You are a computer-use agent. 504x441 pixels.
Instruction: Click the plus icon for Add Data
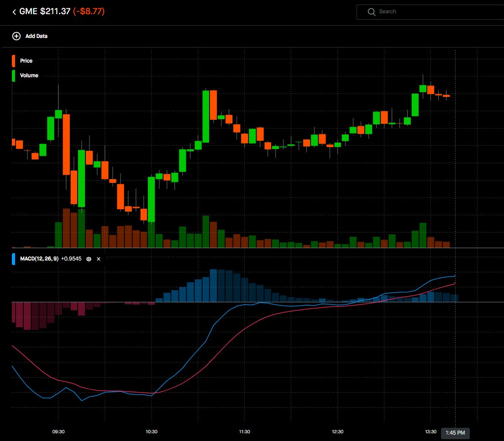click(16, 36)
